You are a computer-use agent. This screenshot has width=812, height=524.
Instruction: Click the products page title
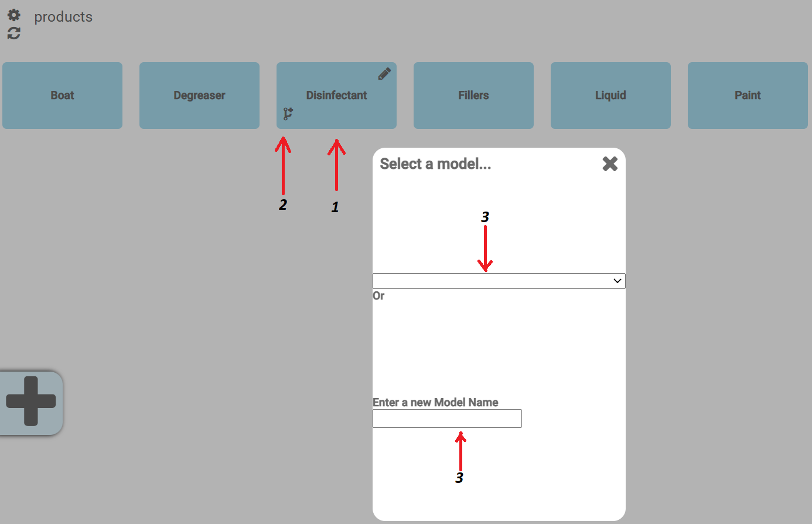click(63, 17)
